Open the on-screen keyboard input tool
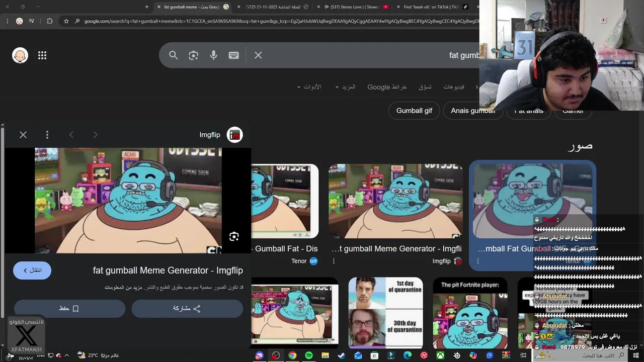The image size is (644, 362). tap(233, 55)
